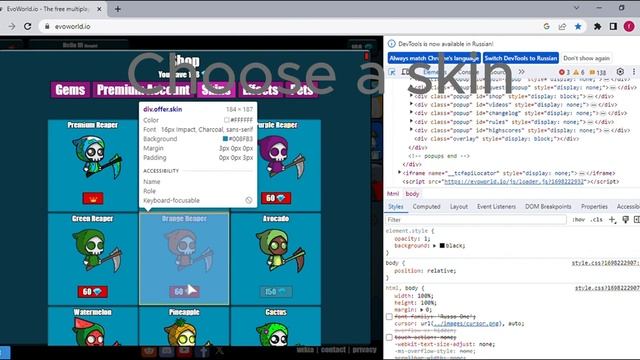Bookmark this page with the star
Screen dimensions: 640x360
(x=578, y=27)
